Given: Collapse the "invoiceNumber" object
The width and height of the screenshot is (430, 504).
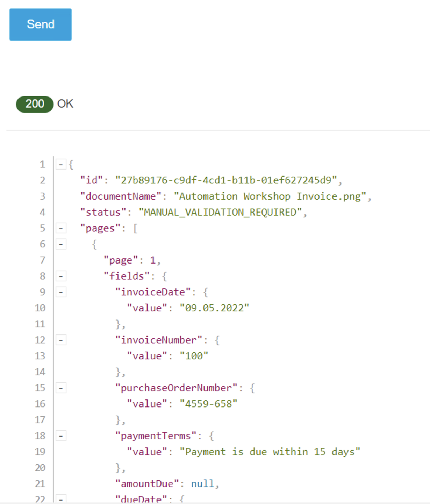Looking at the screenshot, I should click(x=61, y=340).
